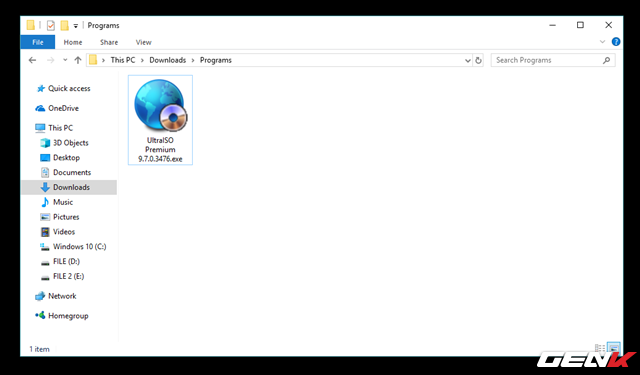The width and height of the screenshot is (640, 375).
Task: Open the OneDrive cloud icon
Action: pyautogui.click(x=40, y=108)
